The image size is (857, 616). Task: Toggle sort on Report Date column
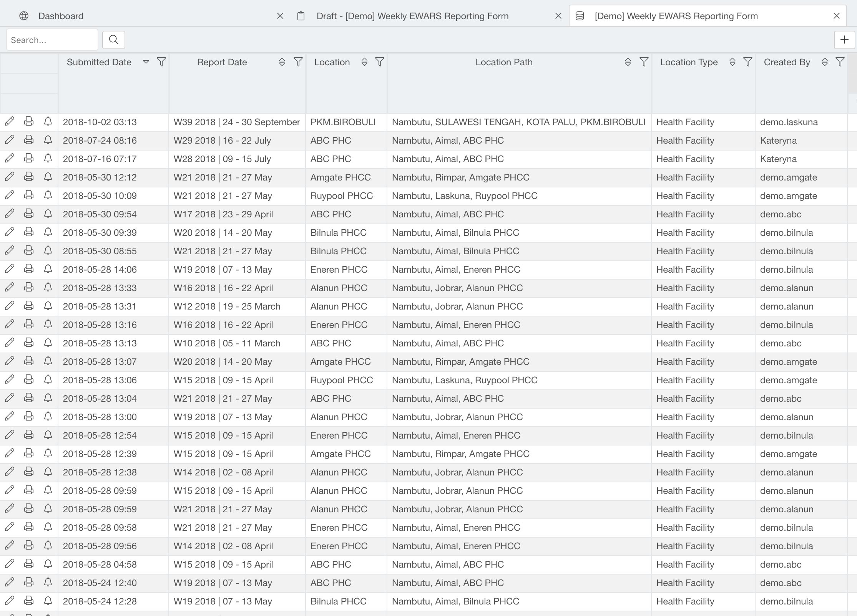point(282,62)
